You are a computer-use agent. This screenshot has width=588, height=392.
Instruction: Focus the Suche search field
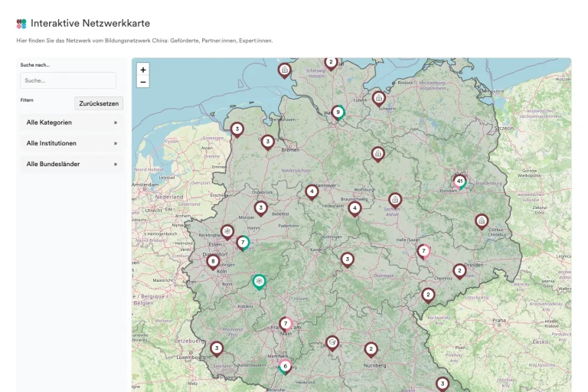[x=68, y=80]
